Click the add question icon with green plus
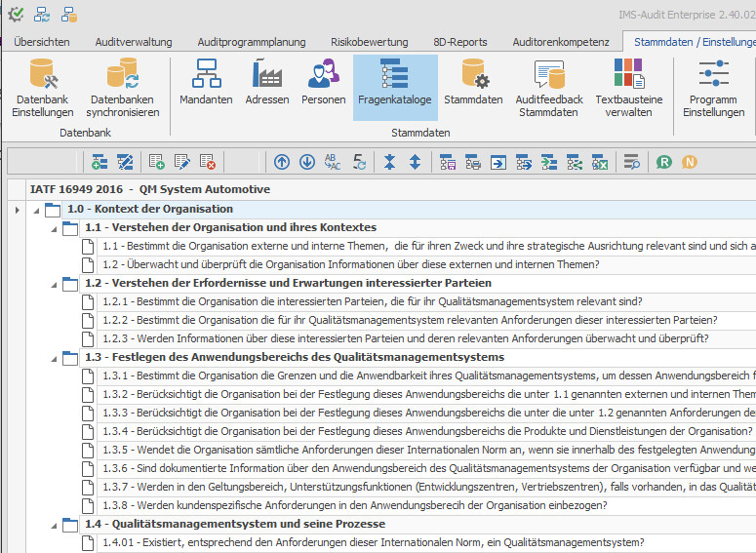The image size is (756, 553). coord(157,162)
